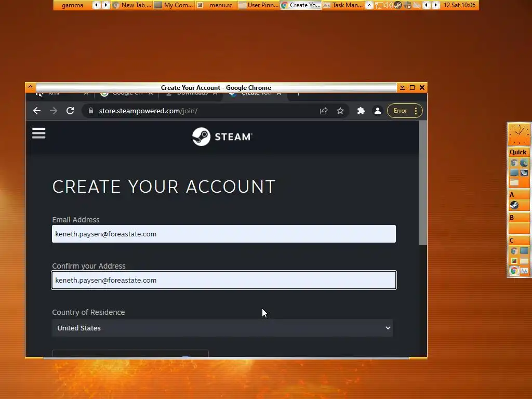Launch Steam from group A

514,205
